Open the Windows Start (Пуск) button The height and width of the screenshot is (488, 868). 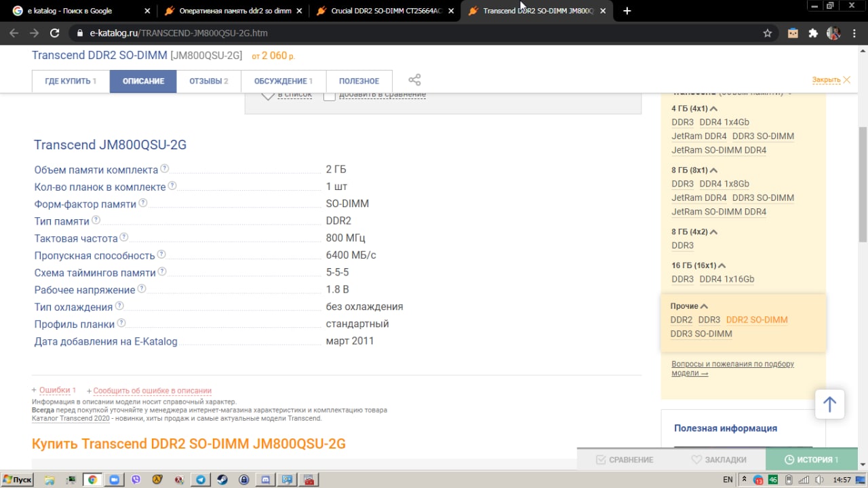pyautogui.click(x=18, y=479)
